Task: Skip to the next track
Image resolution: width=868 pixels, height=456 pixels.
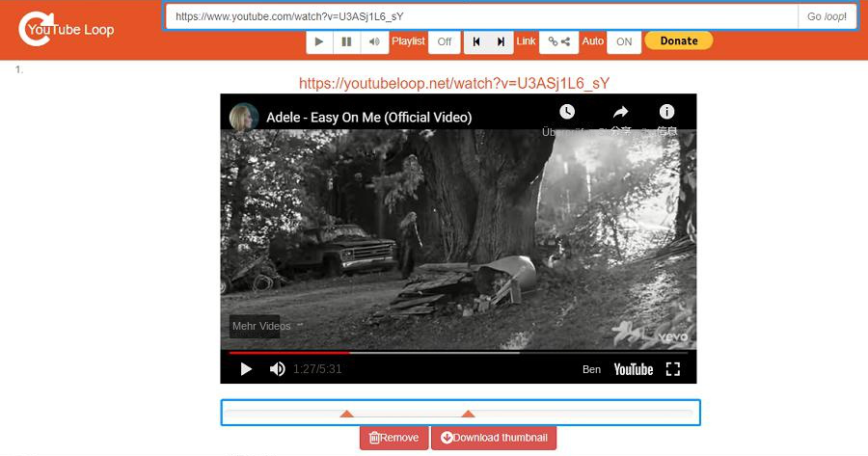Action: (501, 41)
